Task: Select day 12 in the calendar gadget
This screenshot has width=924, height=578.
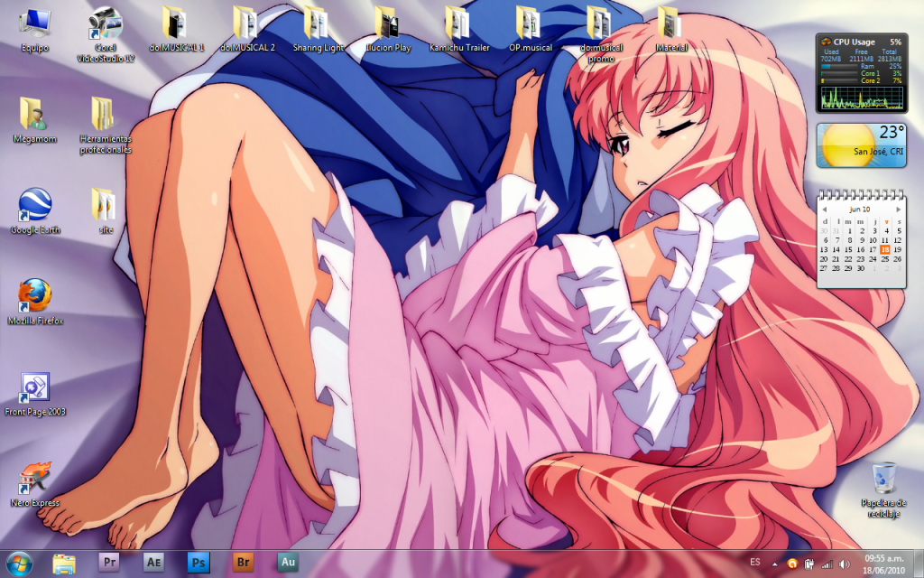Action: pyautogui.click(x=898, y=240)
